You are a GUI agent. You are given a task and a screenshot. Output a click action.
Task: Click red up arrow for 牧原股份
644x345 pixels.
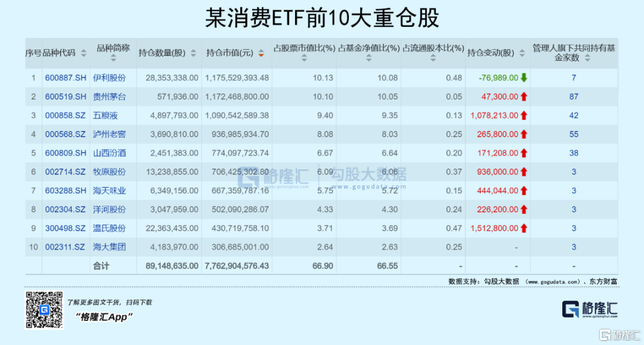524,172
